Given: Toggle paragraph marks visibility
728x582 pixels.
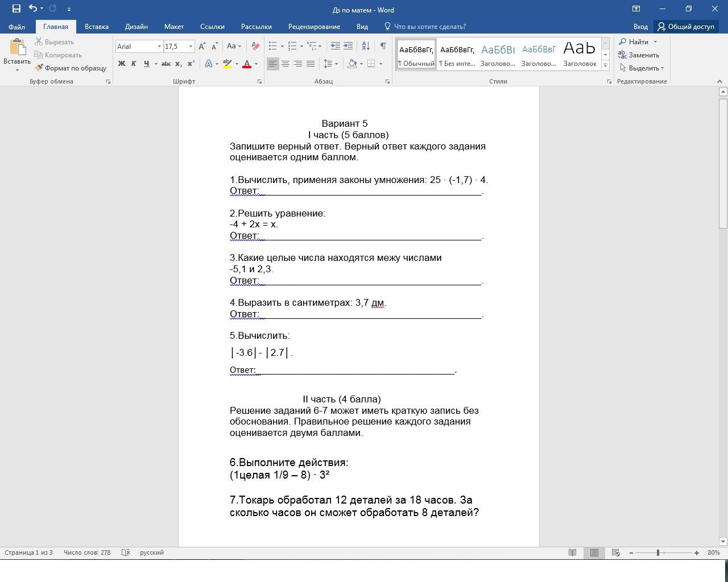Looking at the screenshot, I should (383, 46).
